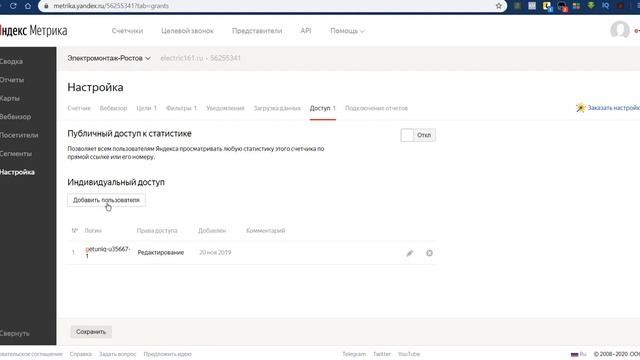This screenshot has height=360, width=640.
Task: Click the Логин column header
Action: pos(93,231)
